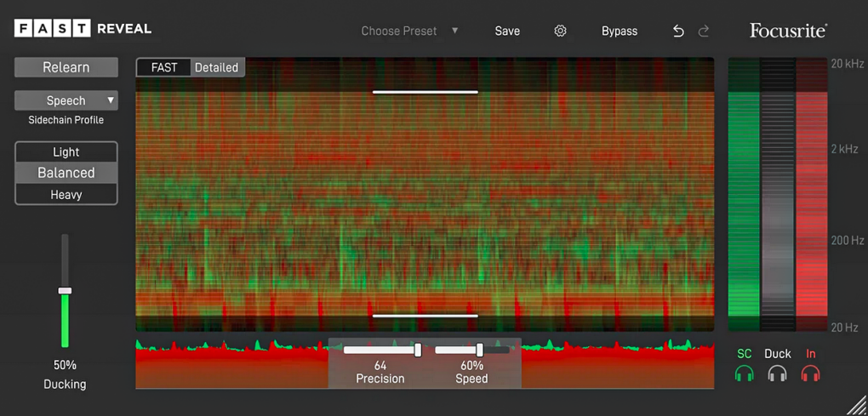The width and height of the screenshot is (868, 416).
Task: Solo the Duck grey headphones icon
Action: pyautogui.click(x=778, y=373)
